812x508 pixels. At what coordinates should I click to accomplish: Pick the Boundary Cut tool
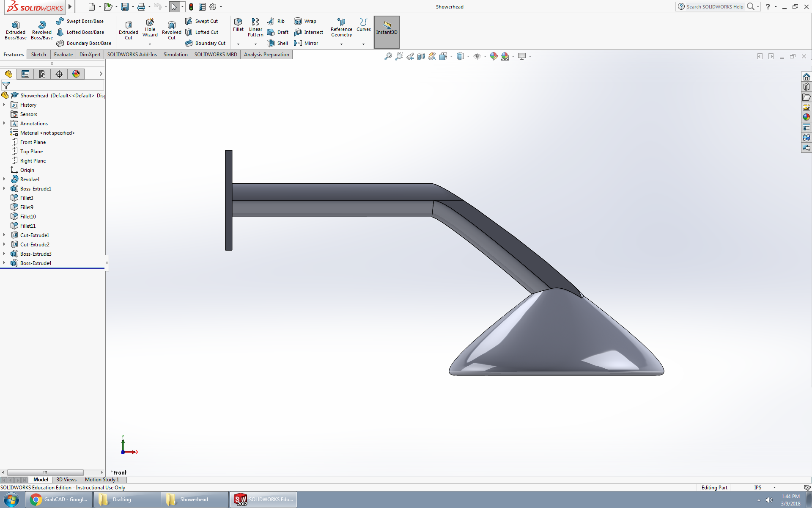pos(205,43)
